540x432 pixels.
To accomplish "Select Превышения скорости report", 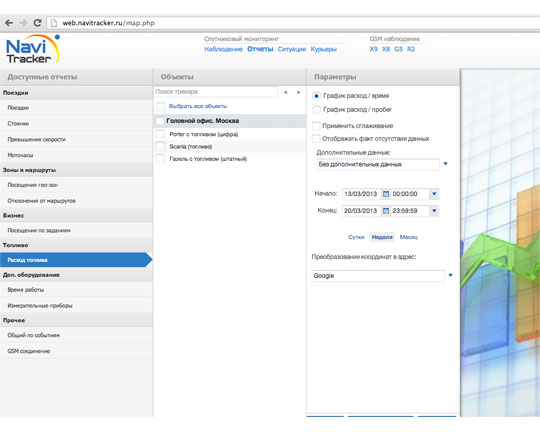I will 76,139.
